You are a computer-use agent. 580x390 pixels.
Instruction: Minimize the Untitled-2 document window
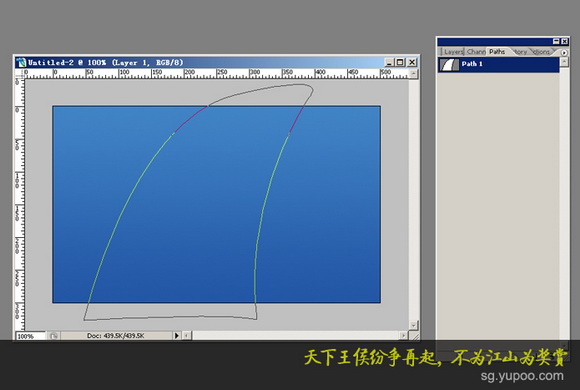pos(389,62)
